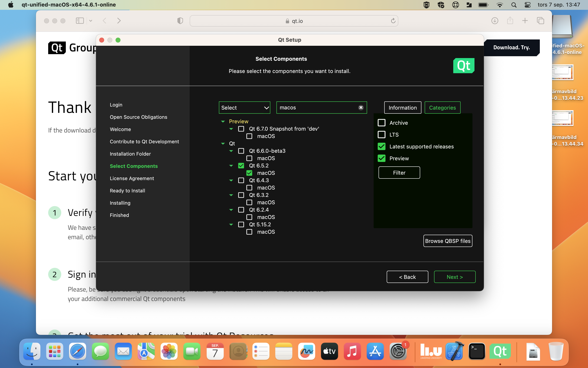Collapse the Qt 6.5.2 node
This screenshot has height=368, width=588.
click(231, 166)
